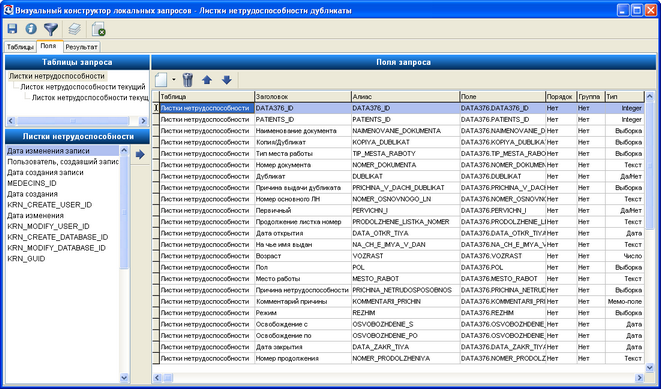This screenshot has height=389, width=661.
Task: Select the Копия/Дубликат cell
Action: pos(303,142)
